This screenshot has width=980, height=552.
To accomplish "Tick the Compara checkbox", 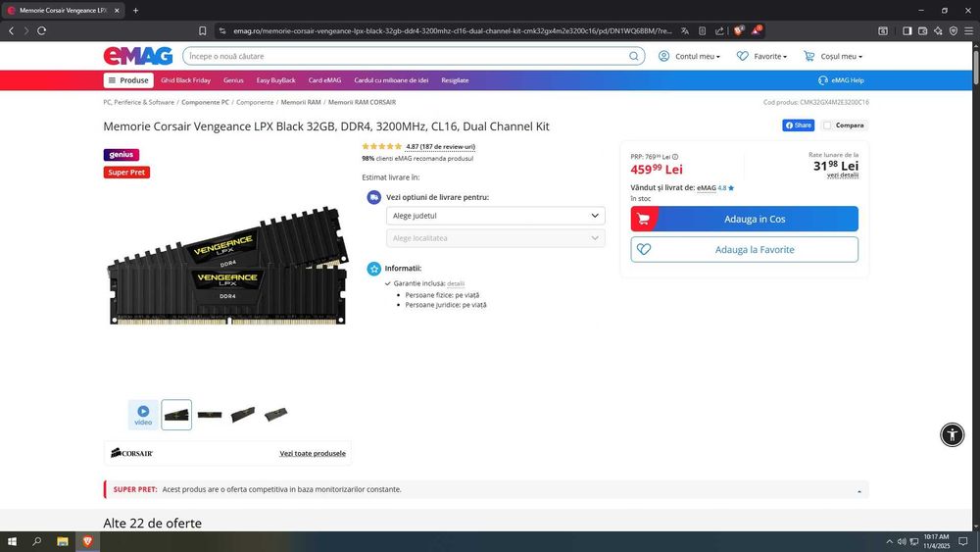I will (827, 125).
